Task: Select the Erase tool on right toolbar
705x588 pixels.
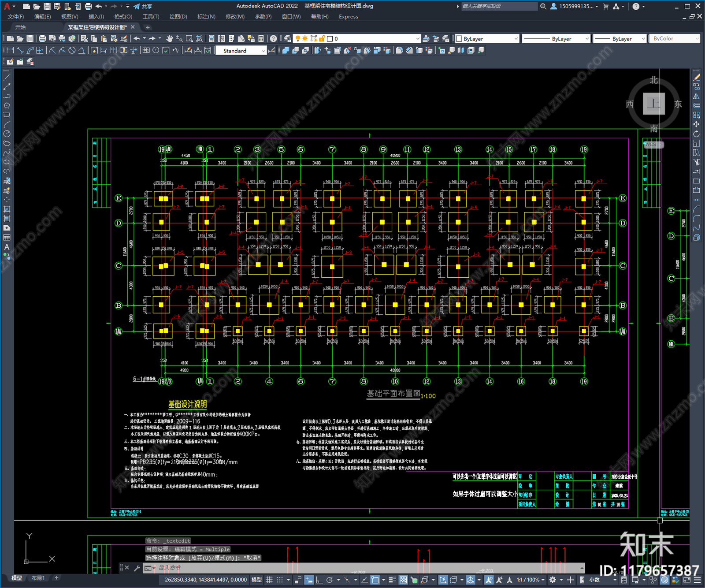Action: (696, 77)
